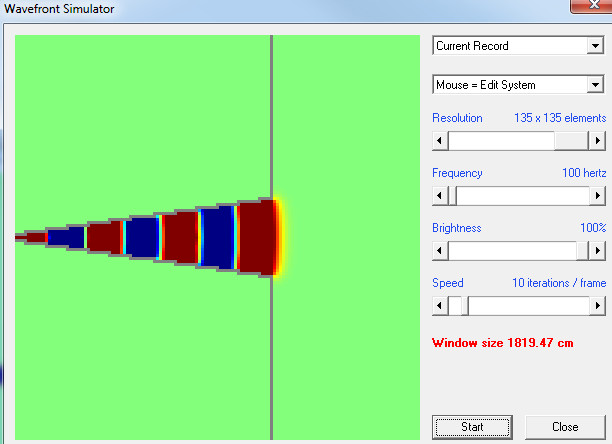
Task: Decrease Speed with left arrow
Action: coord(440,305)
